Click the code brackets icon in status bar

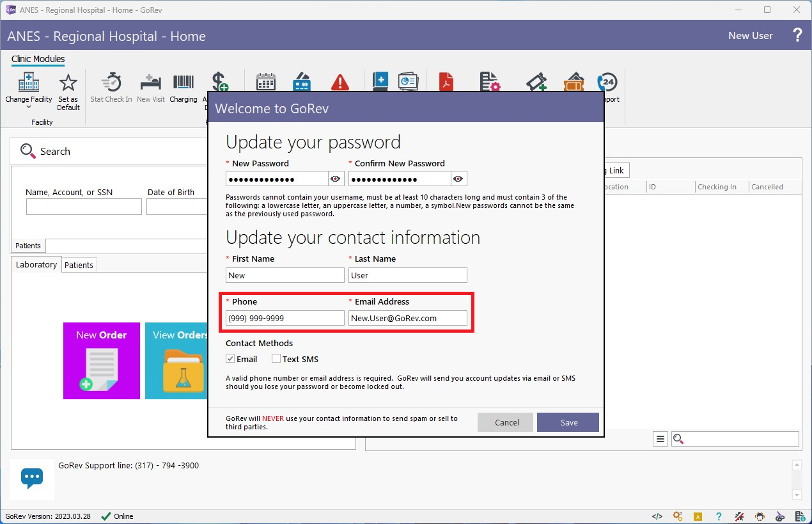pos(657,516)
